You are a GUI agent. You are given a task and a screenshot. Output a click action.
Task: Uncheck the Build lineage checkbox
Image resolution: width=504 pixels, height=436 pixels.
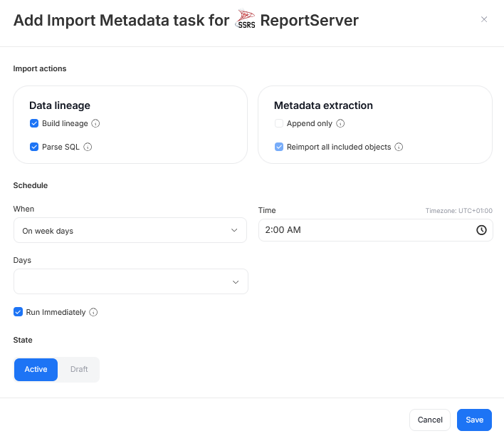(x=33, y=123)
